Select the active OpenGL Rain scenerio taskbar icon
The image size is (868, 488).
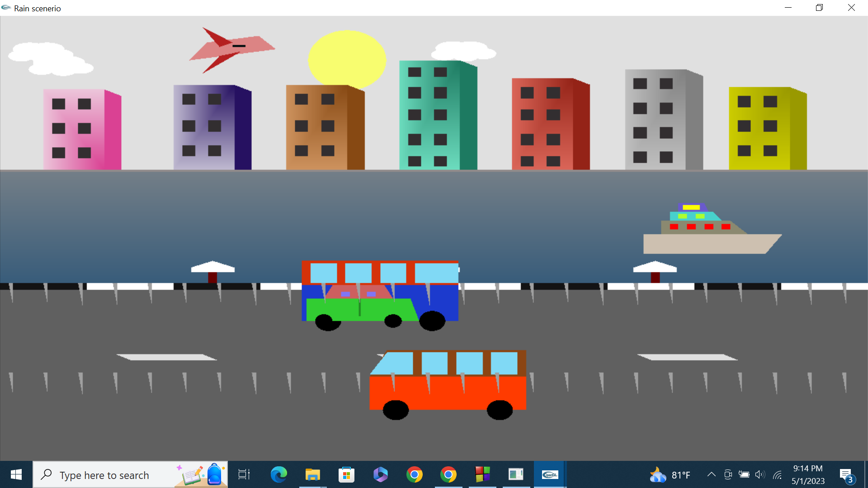coord(550,474)
